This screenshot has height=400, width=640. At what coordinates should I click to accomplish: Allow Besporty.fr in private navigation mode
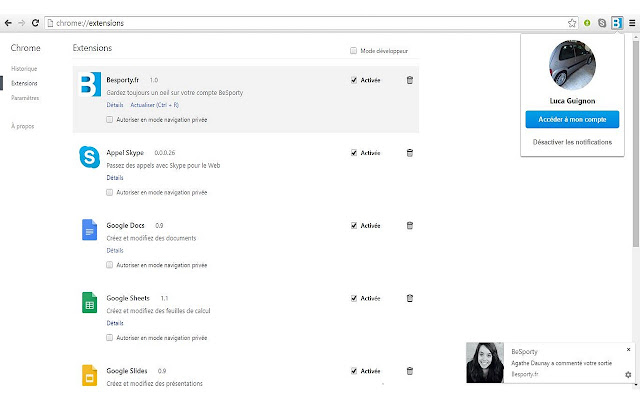tap(109, 120)
